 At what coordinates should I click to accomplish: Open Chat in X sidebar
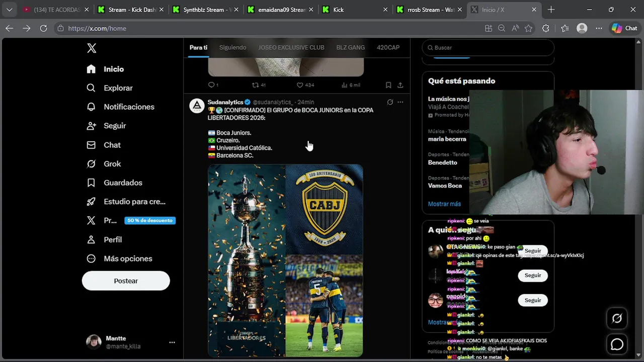click(104, 145)
